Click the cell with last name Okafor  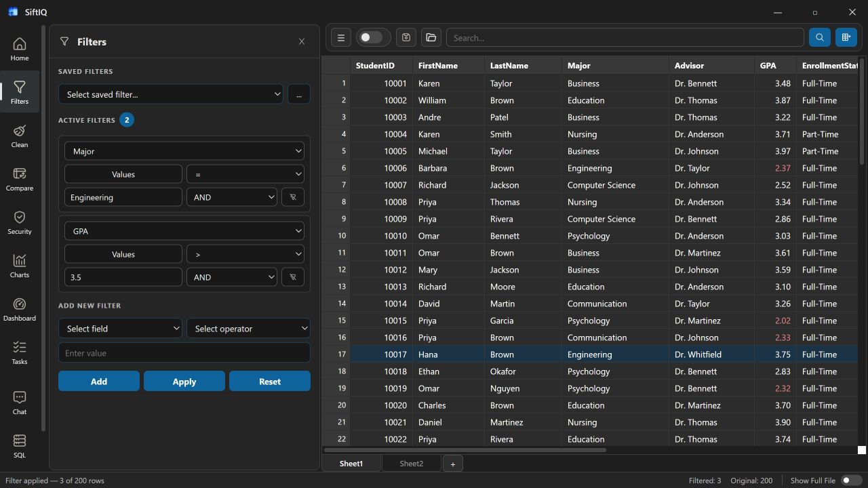tap(524, 371)
